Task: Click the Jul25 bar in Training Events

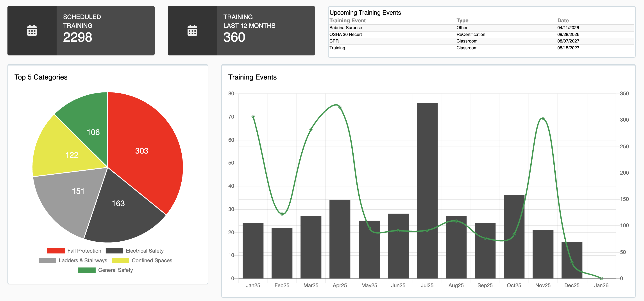Action: pos(427,191)
